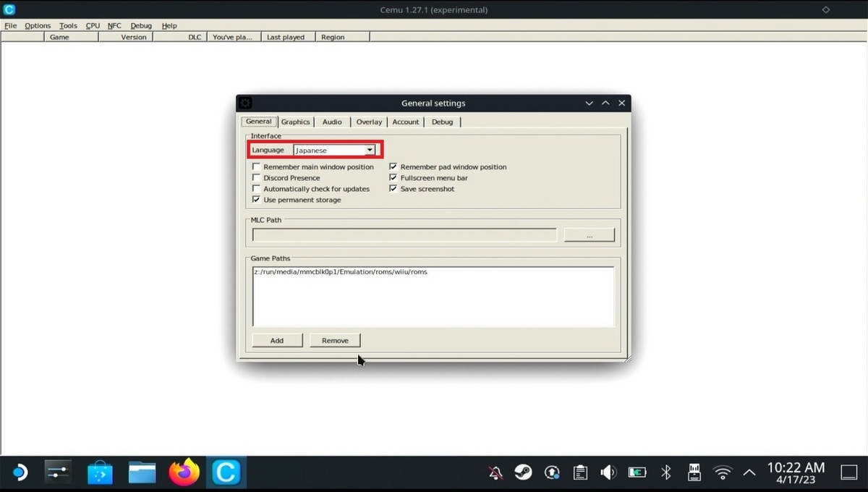
Task: Launch Firefox from the taskbar
Action: (x=184, y=472)
